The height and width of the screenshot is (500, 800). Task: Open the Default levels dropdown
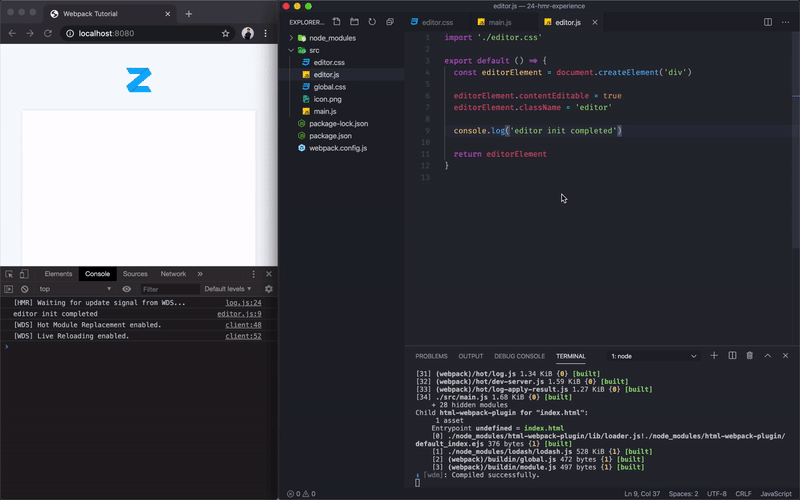(226, 289)
